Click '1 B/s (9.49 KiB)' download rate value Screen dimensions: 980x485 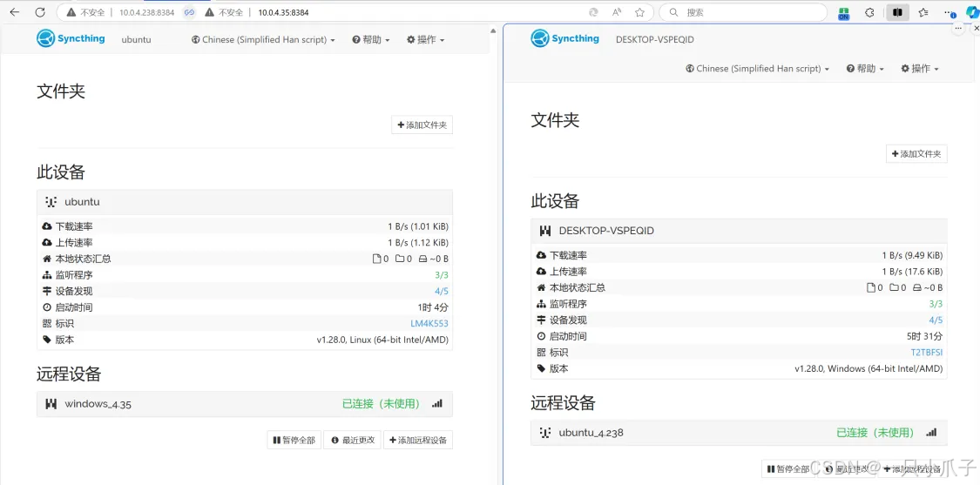912,255
